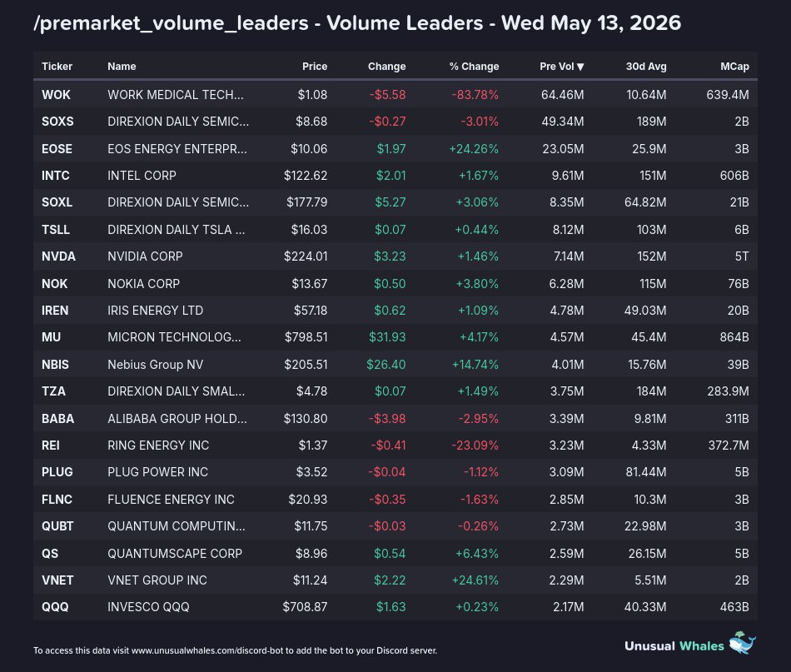Image resolution: width=791 pixels, height=672 pixels.
Task: Click the NOKIA CORP name
Action: (x=143, y=283)
